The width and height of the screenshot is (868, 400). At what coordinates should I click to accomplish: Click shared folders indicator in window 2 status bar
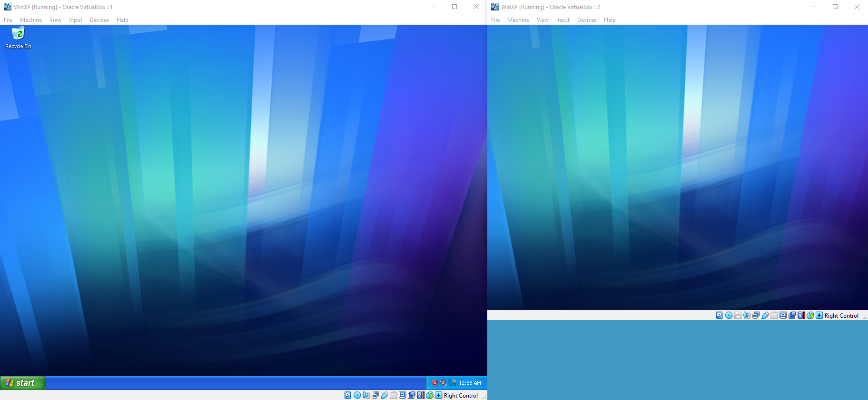tap(774, 315)
